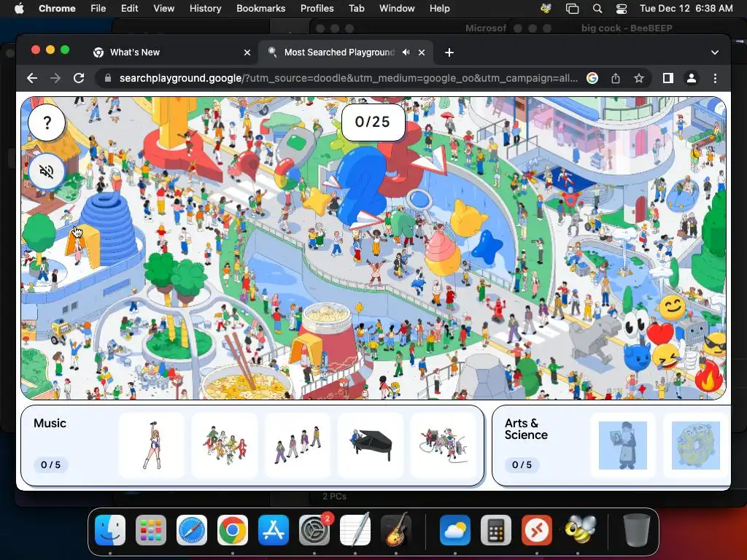The height and width of the screenshot is (560, 747).
Task: Open the Help menu
Action: 439,8
